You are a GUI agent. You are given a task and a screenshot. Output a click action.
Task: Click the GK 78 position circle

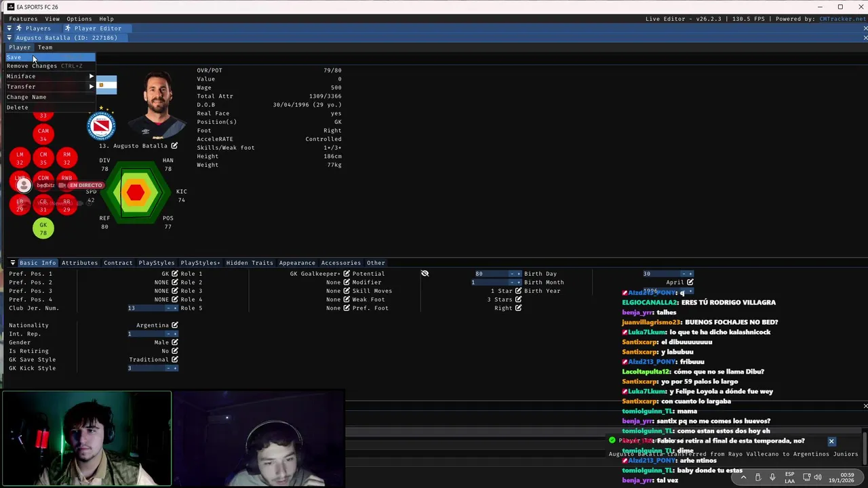click(43, 228)
